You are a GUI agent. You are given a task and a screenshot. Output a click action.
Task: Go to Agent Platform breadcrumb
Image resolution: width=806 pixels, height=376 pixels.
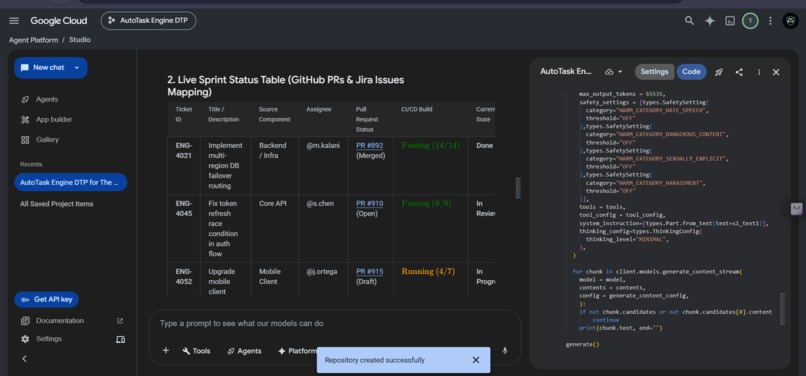pyautogui.click(x=33, y=40)
